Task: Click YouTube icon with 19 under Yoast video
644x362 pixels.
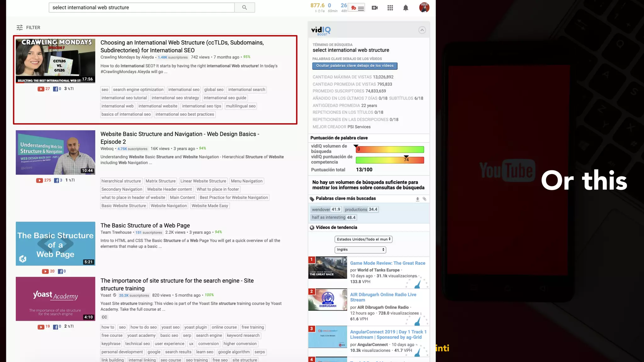Action: point(41,327)
